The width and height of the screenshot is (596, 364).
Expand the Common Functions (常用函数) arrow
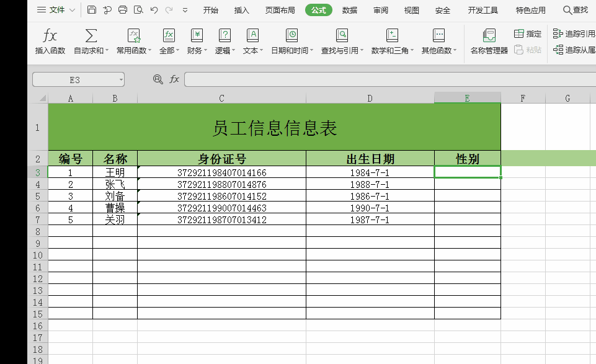coord(149,50)
